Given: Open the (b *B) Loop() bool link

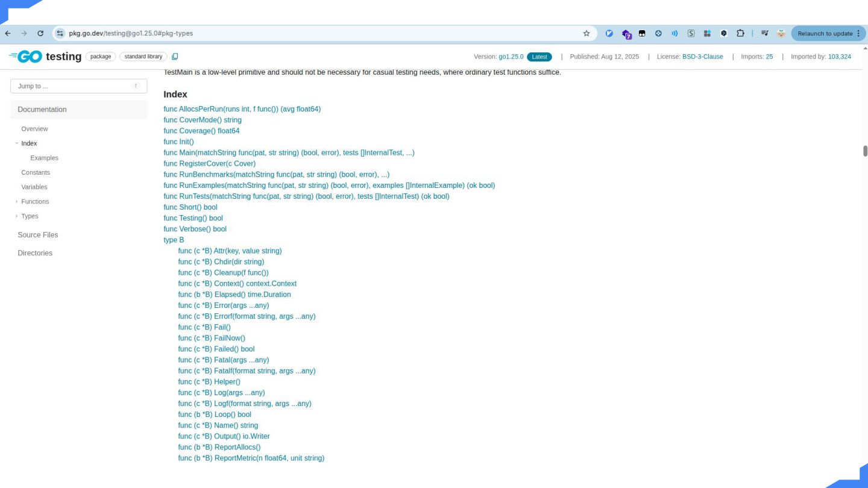Looking at the screenshot, I should 215,414.
